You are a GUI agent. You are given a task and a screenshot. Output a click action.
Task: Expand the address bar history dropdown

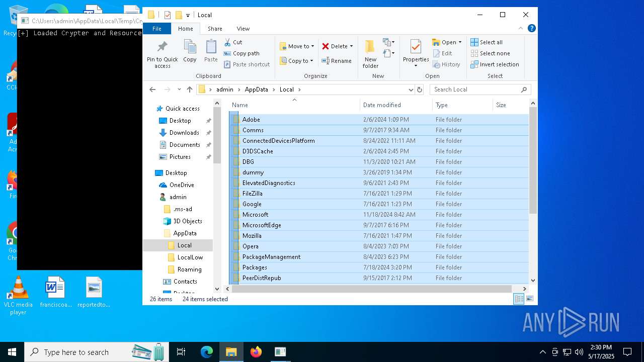(411, 89)
